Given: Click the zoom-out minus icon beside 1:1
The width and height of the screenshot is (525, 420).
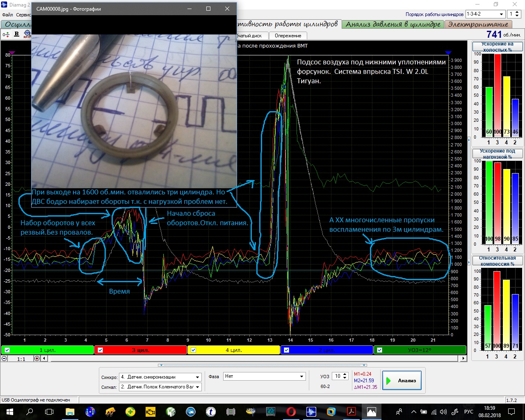Looking at the screenshot, I should 4,358.
